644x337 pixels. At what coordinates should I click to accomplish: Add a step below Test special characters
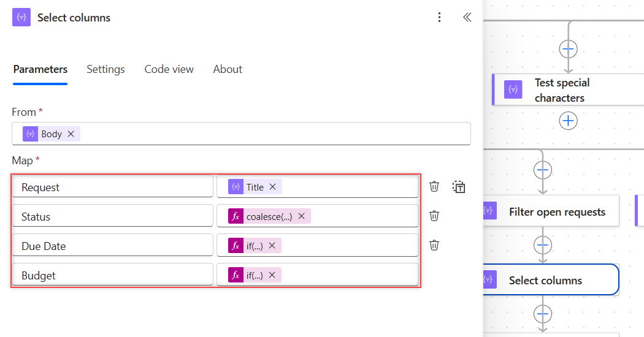[x=569, y=121]
